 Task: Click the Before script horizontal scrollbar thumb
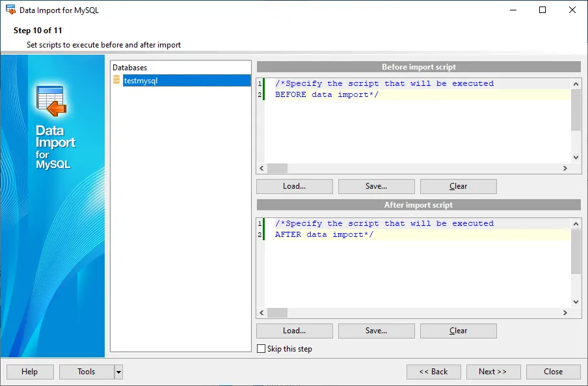point(278,169)
